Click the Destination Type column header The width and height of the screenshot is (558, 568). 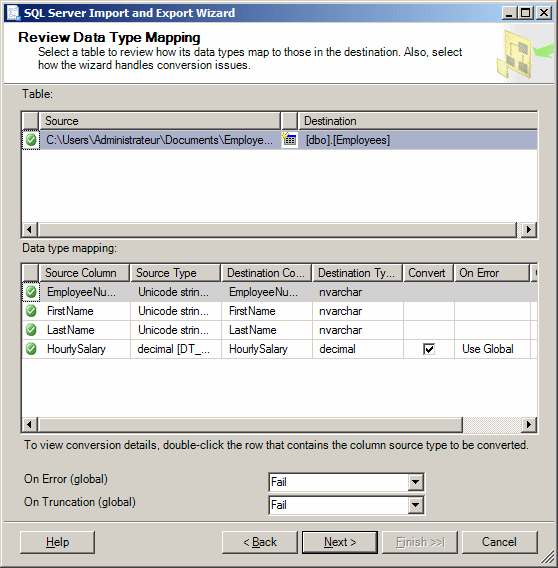pyautogui.click(x=357, y=273)
